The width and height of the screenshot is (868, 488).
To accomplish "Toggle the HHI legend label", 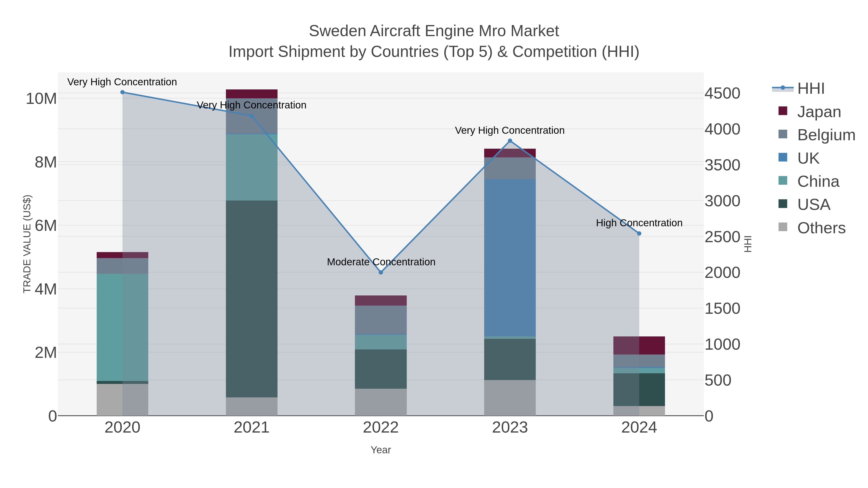I will click(x=811, y=88).
